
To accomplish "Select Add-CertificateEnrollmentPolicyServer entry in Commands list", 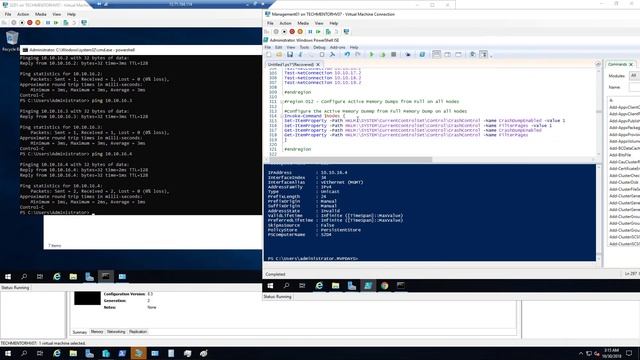I will coord(624,169).
